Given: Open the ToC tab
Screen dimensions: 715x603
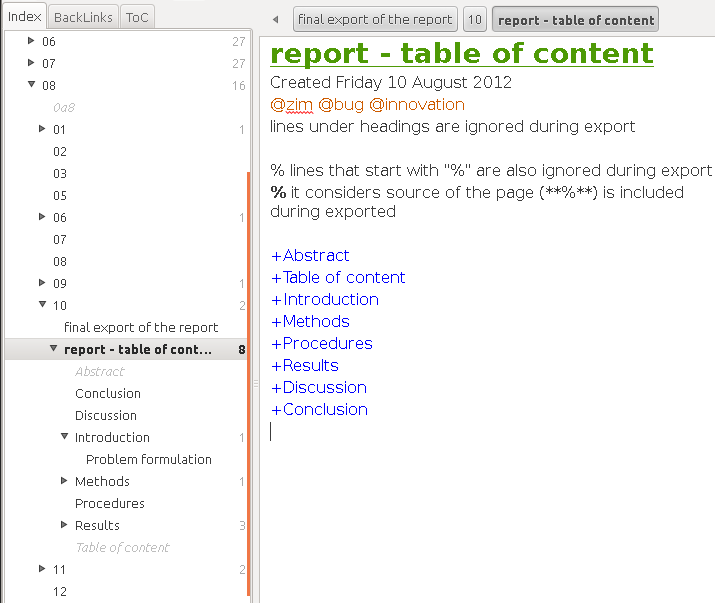Looking at the screenshot, I should (x=137, y=17).
